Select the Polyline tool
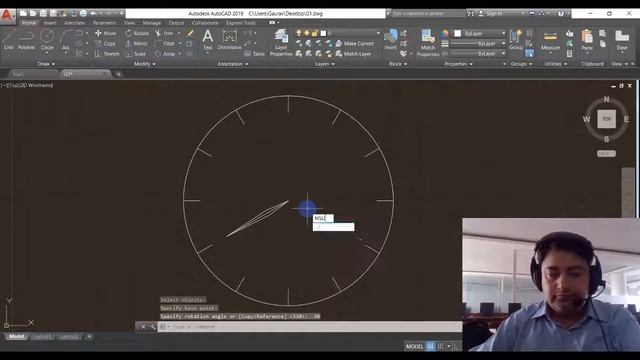The height and width of the screenshot is (360, 640). (26, 40)
